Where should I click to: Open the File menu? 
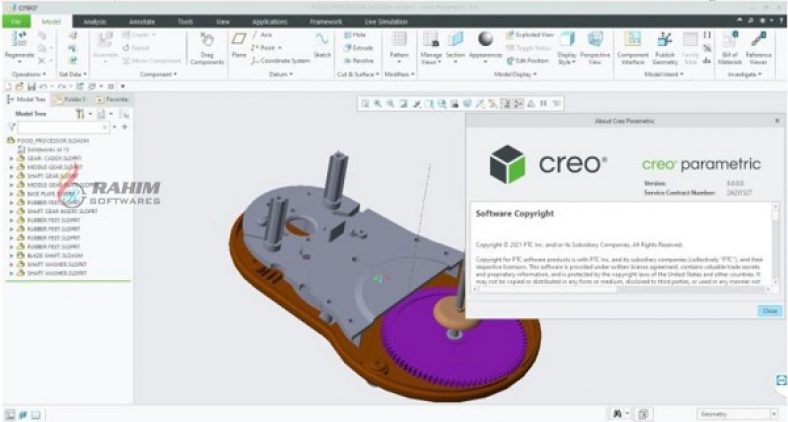[16, 22]
